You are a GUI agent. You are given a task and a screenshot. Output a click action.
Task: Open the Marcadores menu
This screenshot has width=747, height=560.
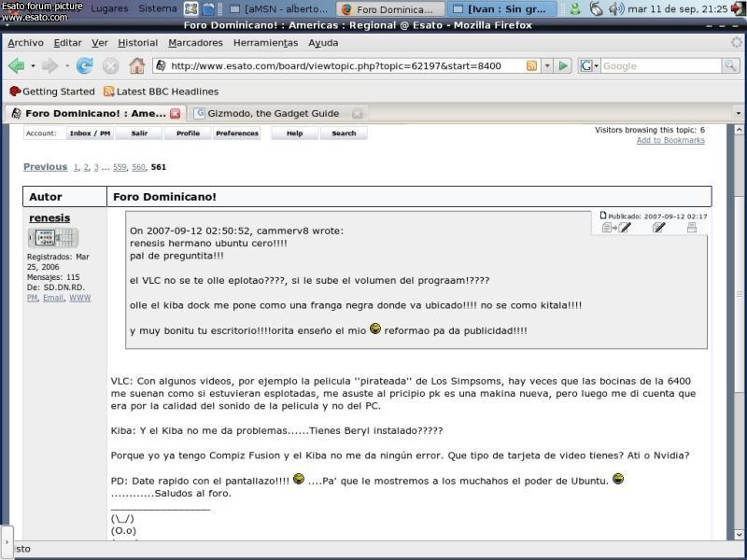[195, 43]
